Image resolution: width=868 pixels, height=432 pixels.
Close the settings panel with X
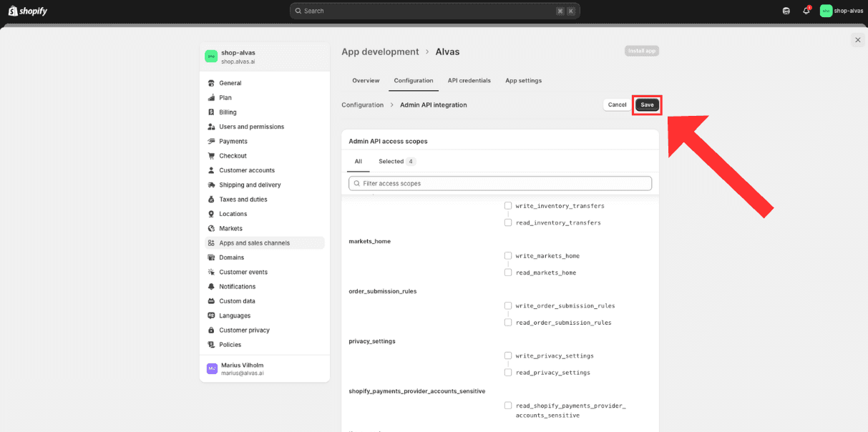[x=858, y=40]
